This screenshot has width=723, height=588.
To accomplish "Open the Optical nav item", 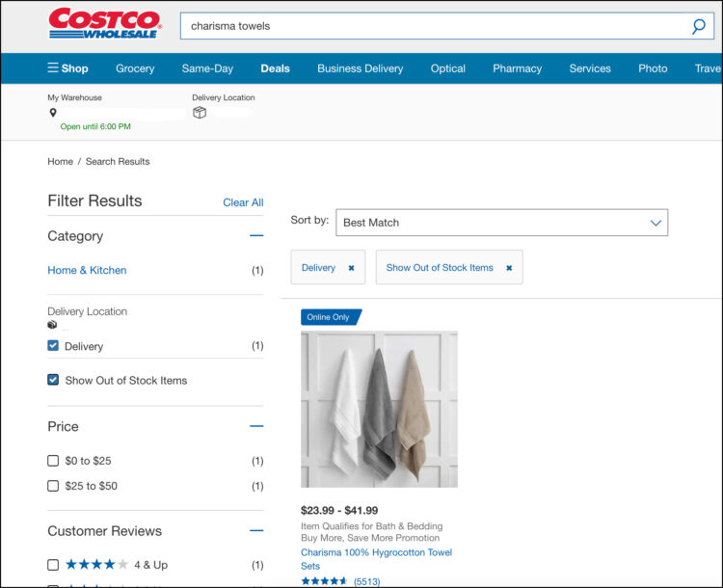I will pyautogui.click(x=447, y=68).
